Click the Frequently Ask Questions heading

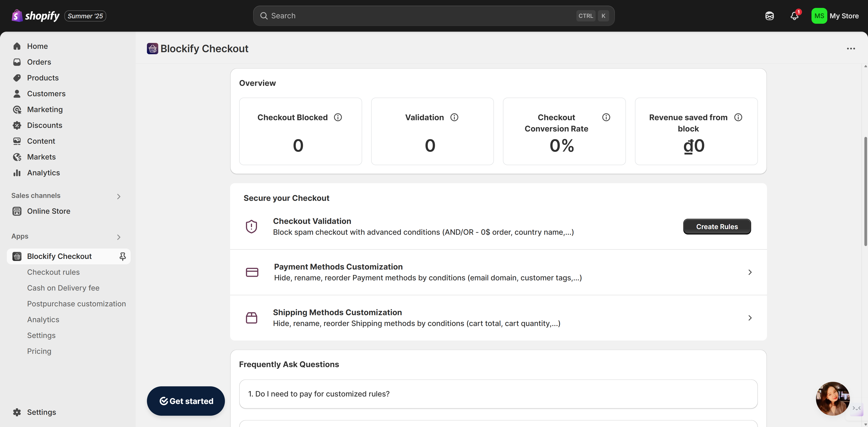(x=289, y=364)
